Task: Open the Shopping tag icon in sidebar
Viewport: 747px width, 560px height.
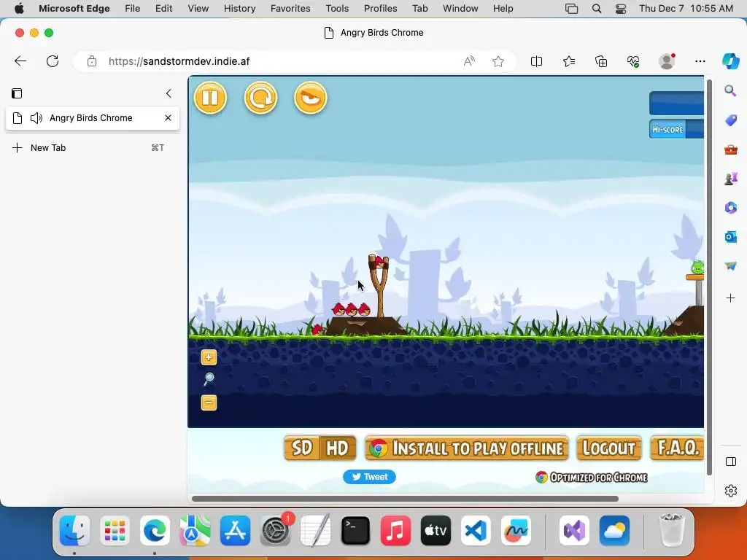Action: pyautogui.click(x=730, y=120)
